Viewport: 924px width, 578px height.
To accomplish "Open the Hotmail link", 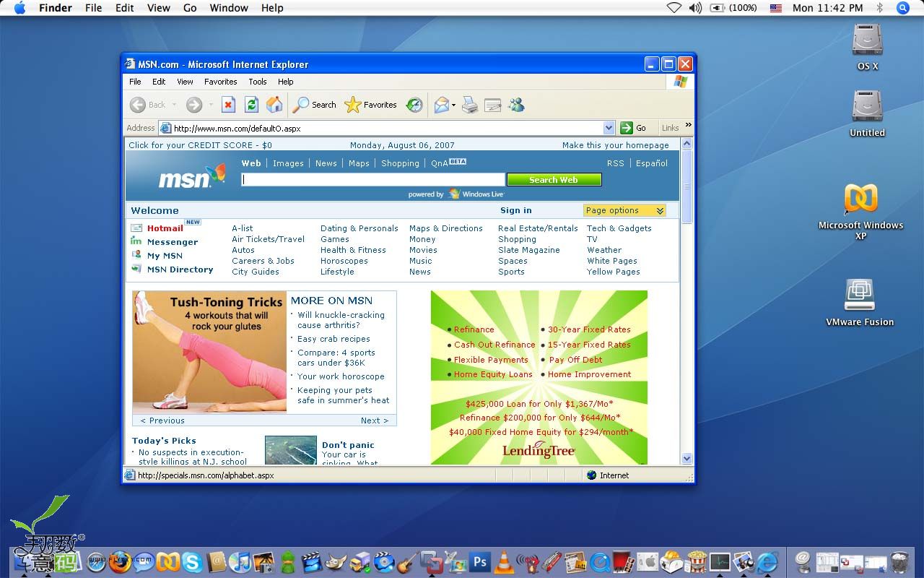I will (x=165, y=228).
